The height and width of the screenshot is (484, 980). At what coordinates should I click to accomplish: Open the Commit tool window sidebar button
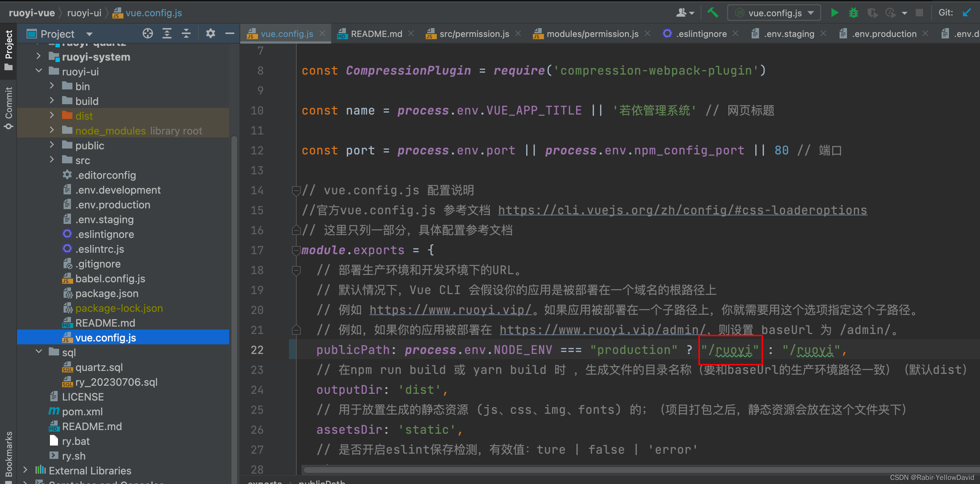tap(8, 108)
